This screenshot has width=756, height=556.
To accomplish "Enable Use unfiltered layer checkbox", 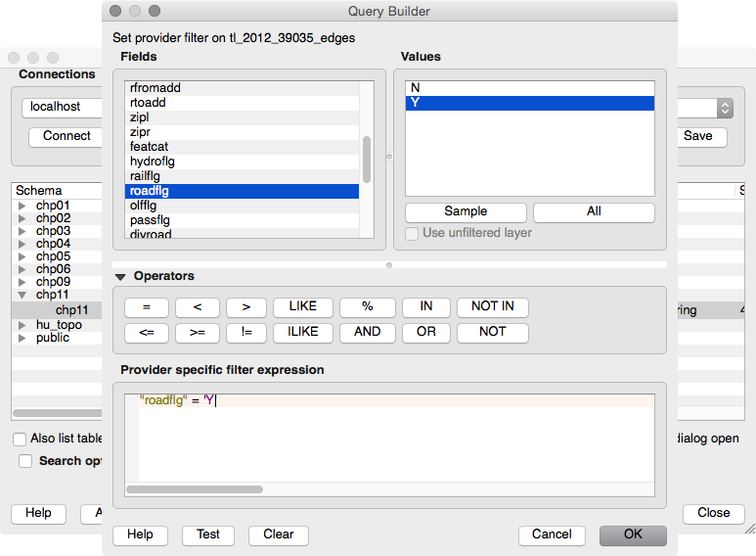I will coord(412,233).
